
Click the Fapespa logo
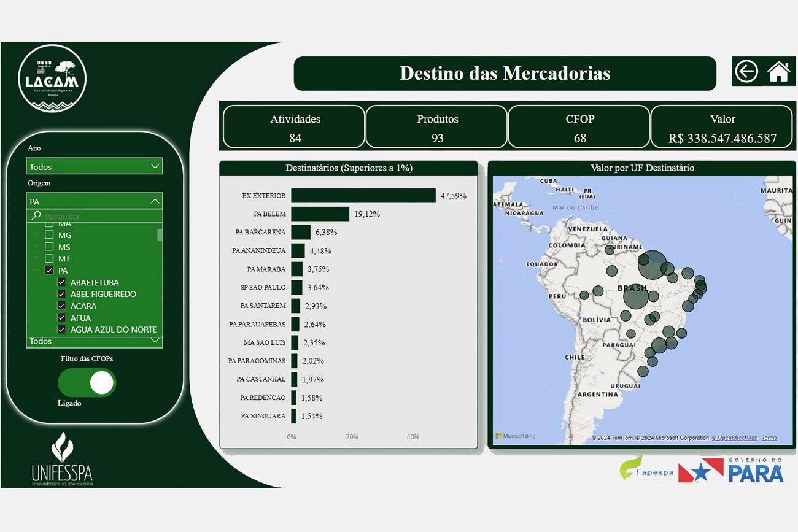point(646,469)
